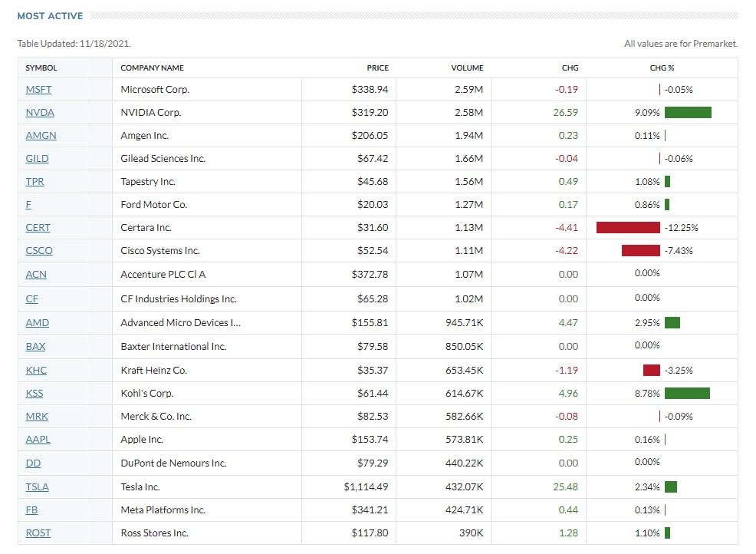Image resolution: width=756 pixels, height=554 pixels.
Task: Click the 0.11% Amgen percent change
Action: click(x=647, y=136)
